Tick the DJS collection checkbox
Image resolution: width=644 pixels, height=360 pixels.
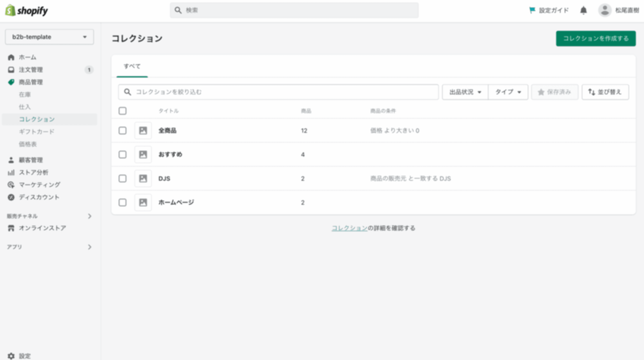tap(123, 179)
